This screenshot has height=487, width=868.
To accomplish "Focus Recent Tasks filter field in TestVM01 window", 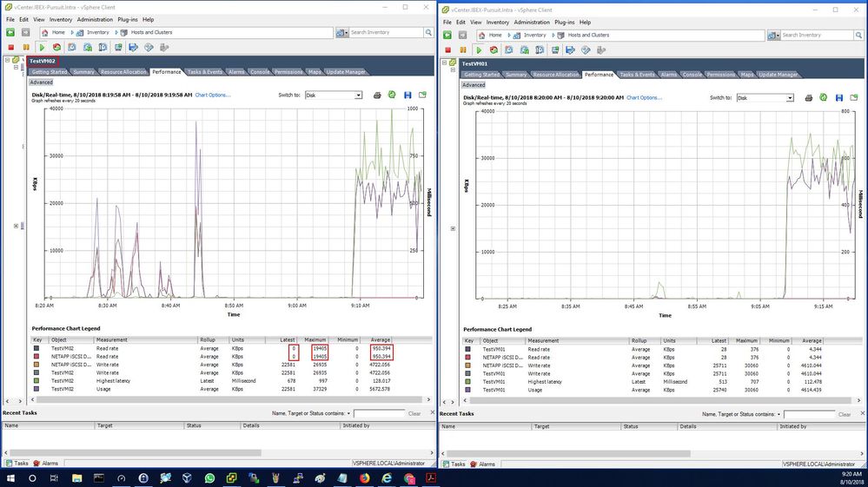I will tap(809, 414).
